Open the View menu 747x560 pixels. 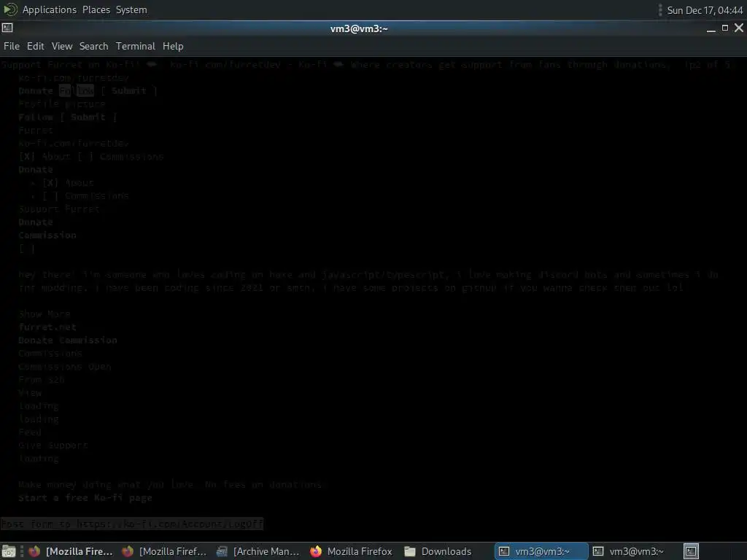tap(62, 46)
